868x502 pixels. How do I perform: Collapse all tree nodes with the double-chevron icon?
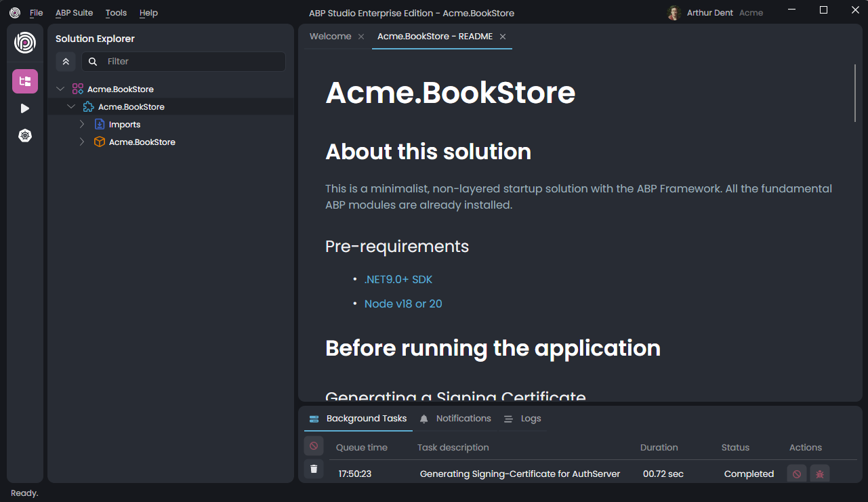(x=65, y=61)
